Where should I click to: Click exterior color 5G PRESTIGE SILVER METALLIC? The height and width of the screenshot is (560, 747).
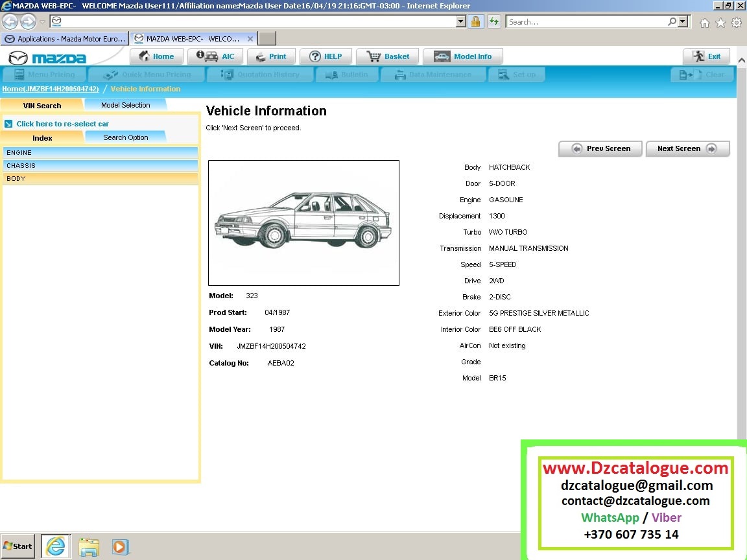click(539, 313)
